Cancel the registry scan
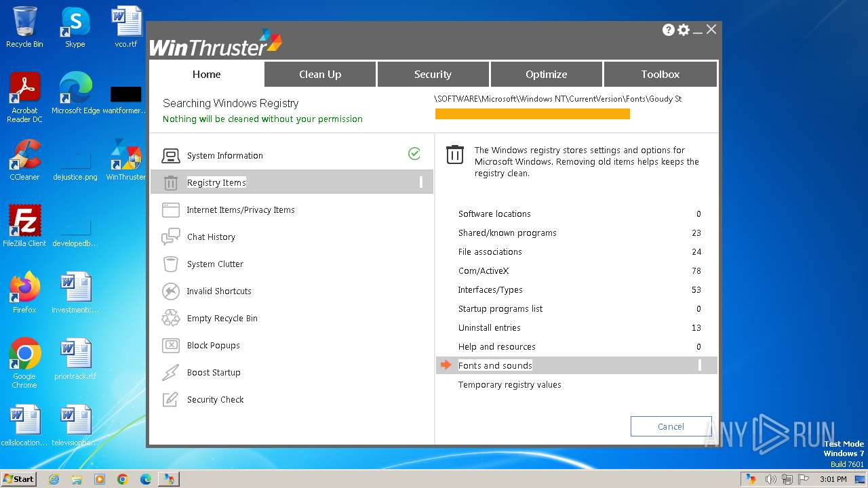Screen dimensions: 868x488 click(671, 426)
